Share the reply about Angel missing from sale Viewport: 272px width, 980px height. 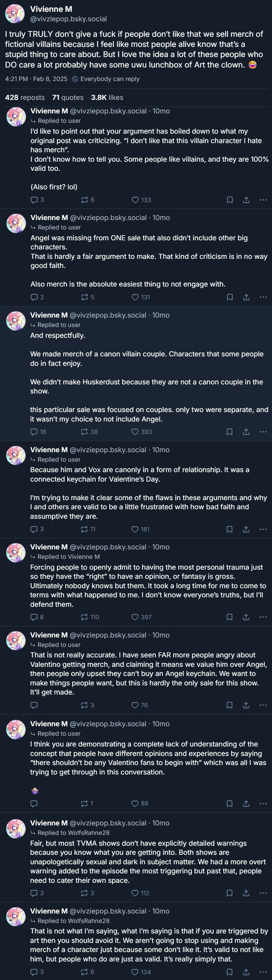point(246,297)
